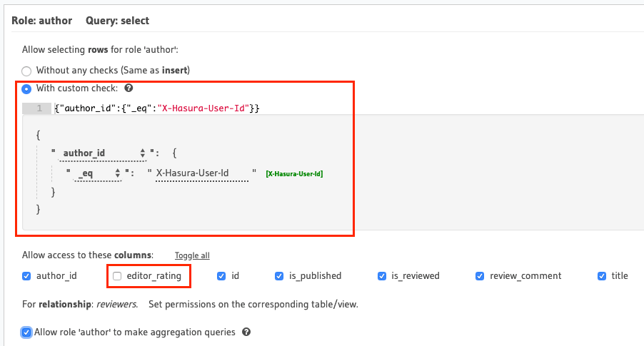Select 'With custom check' radio button
The width and height of the screenshot is (644, 346).
coord(26,89)
